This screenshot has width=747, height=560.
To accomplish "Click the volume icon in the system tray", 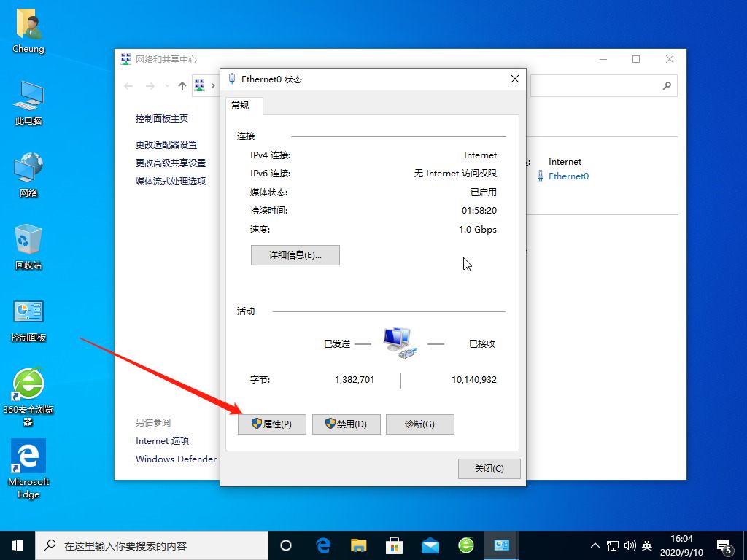I will (629, 545).
